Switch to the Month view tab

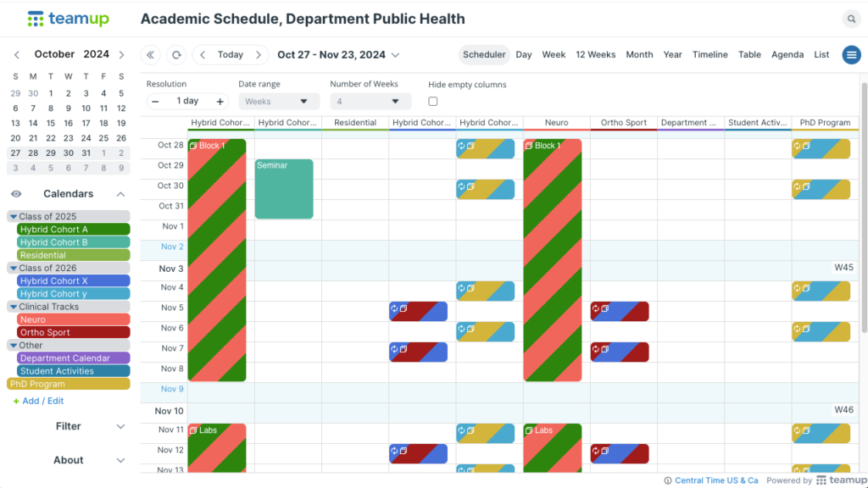639,54
